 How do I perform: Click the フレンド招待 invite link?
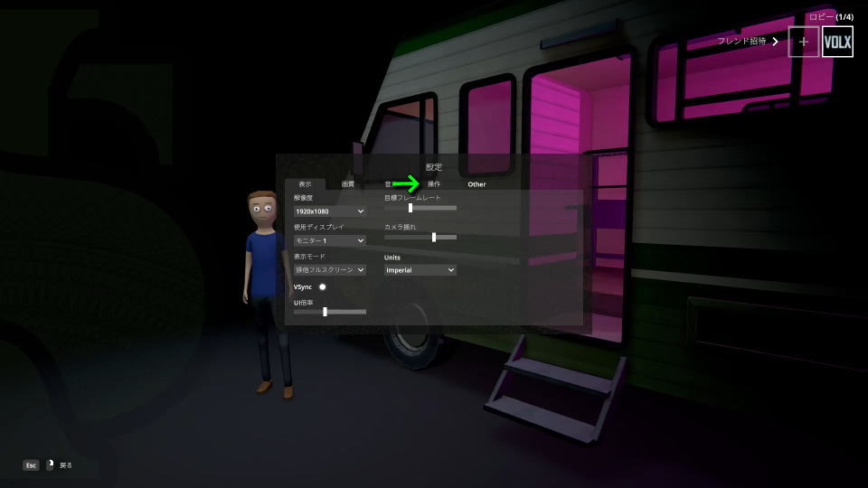click(741, 42)
